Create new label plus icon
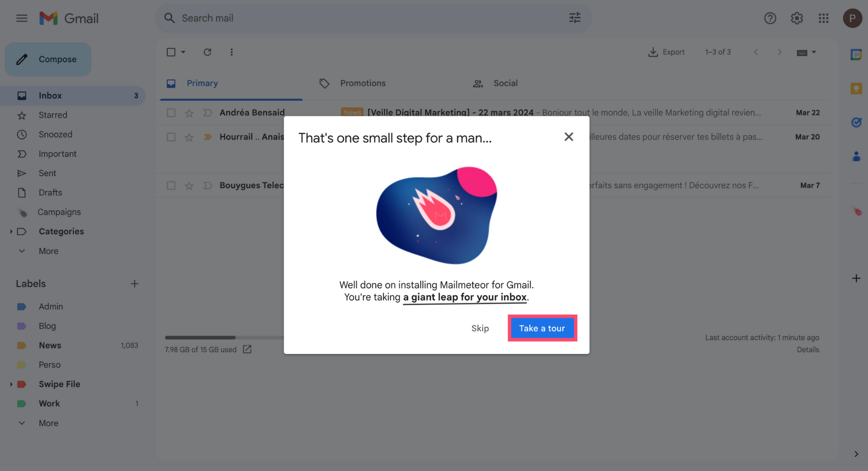868x471 pixels. click(134, 284)
